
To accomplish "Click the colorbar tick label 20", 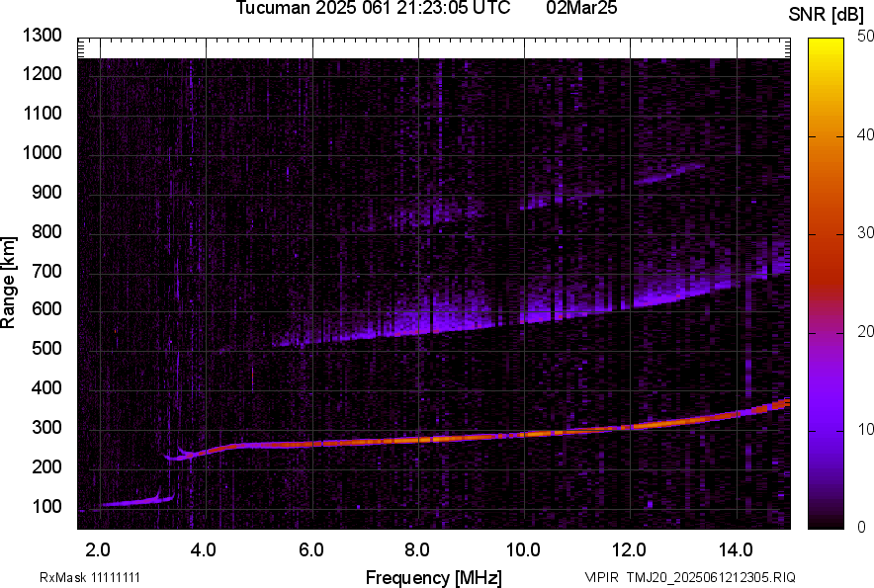I will coord(862,332).
